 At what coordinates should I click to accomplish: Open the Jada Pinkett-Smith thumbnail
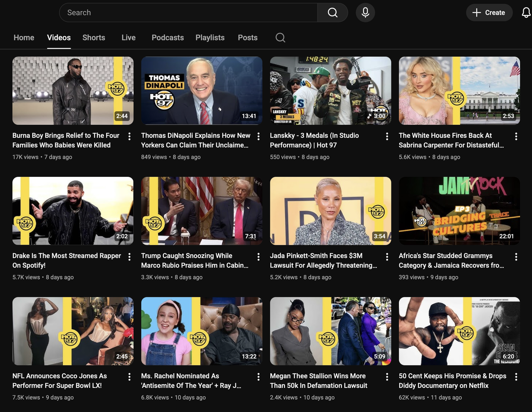click(x=330, y=211)
